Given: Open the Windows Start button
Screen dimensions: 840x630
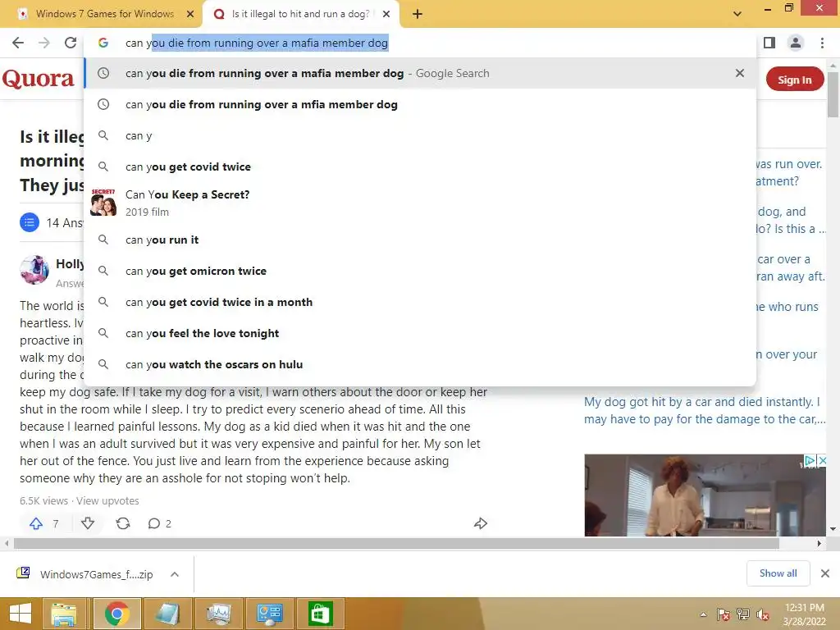Looking at the screenshot, I should click(20, 614).
